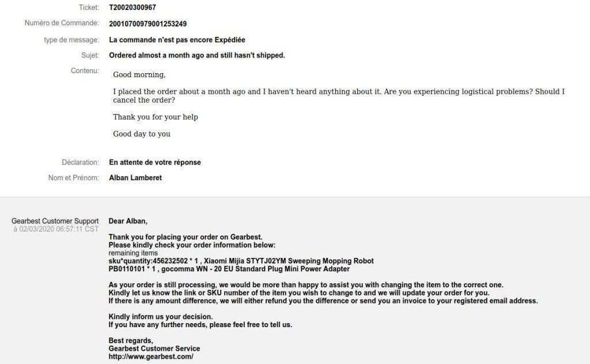
Task: Click the 'Dear Alban,' greeting
Action: pyautogui.click(x=128, y=221)
